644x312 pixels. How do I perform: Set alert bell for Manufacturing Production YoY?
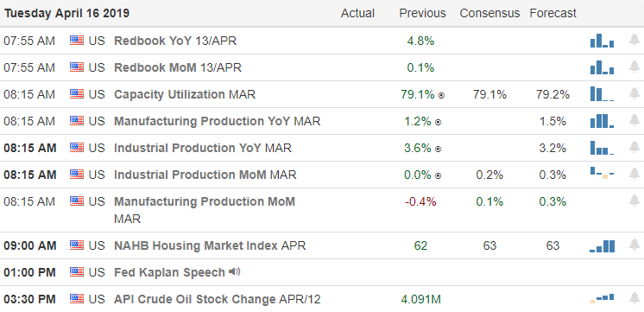coord(635,120)
